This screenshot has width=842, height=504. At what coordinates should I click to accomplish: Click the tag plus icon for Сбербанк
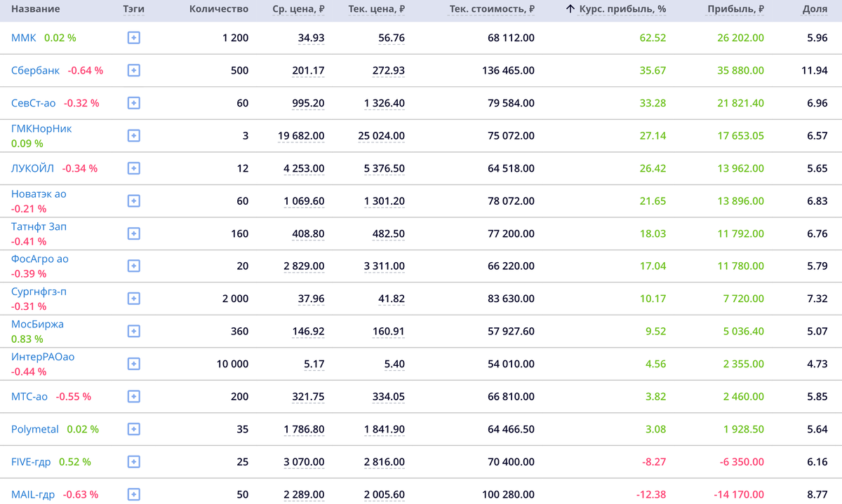(x=134, y=70)
